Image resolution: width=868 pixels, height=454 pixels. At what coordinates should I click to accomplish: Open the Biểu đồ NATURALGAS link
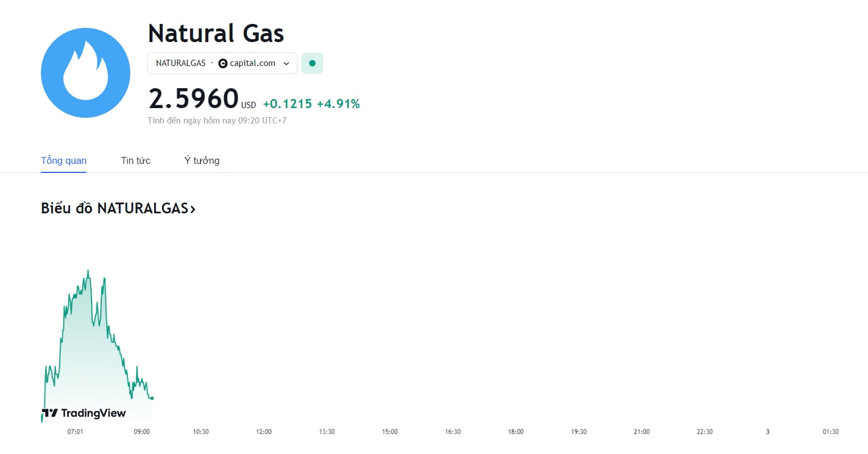118,209
